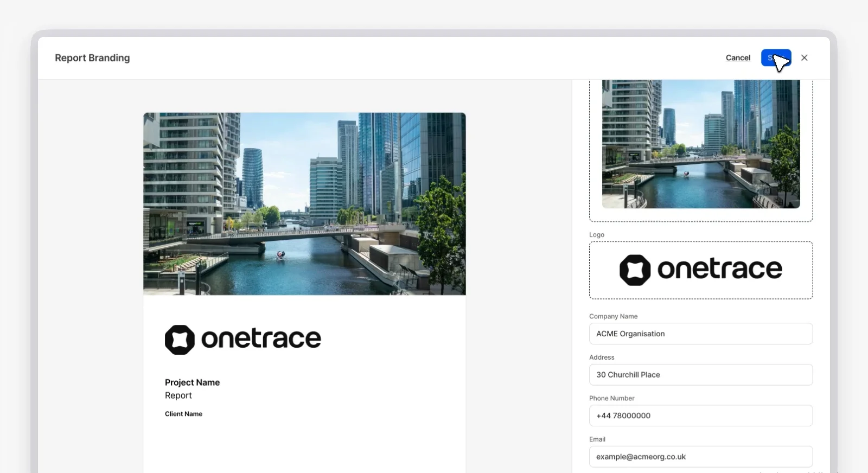Edit the Email field
This screenshot has width=868, height=473.
[701, 457]
